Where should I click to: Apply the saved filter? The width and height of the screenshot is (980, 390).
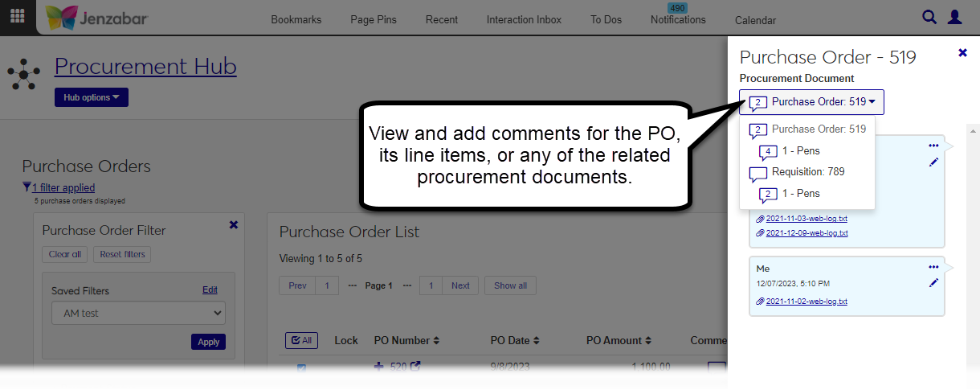pos(209,342)
